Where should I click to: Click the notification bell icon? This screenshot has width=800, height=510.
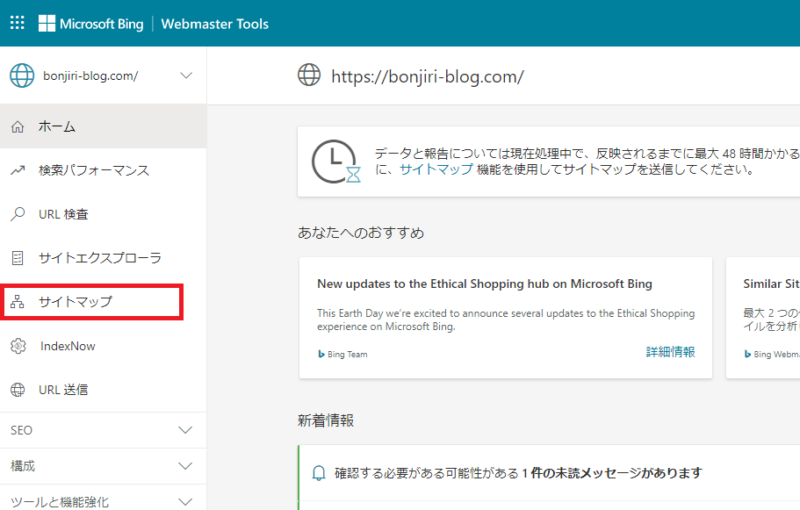319,473
